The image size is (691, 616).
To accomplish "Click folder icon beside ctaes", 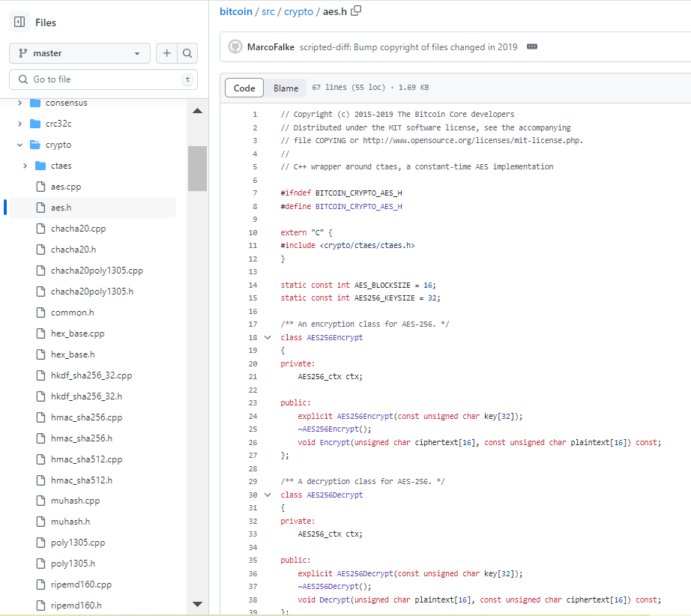I will pyautogui.click(x=40, y=166).
